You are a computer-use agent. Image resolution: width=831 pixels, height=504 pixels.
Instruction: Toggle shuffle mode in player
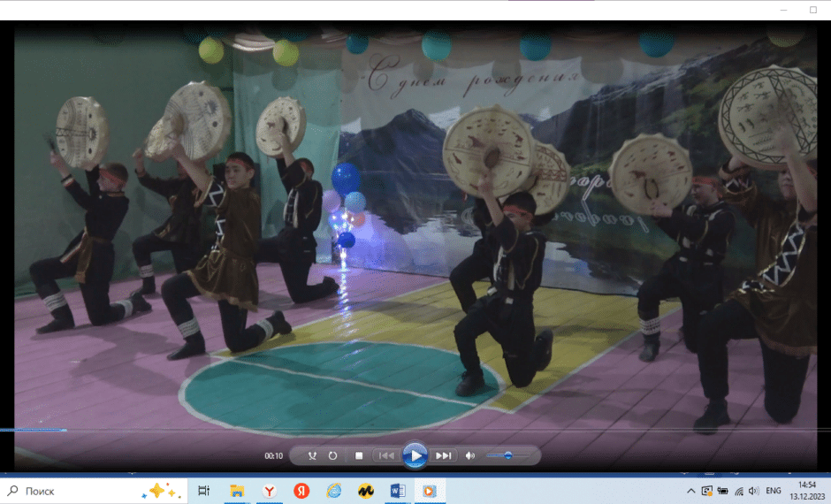pos(312,455)
